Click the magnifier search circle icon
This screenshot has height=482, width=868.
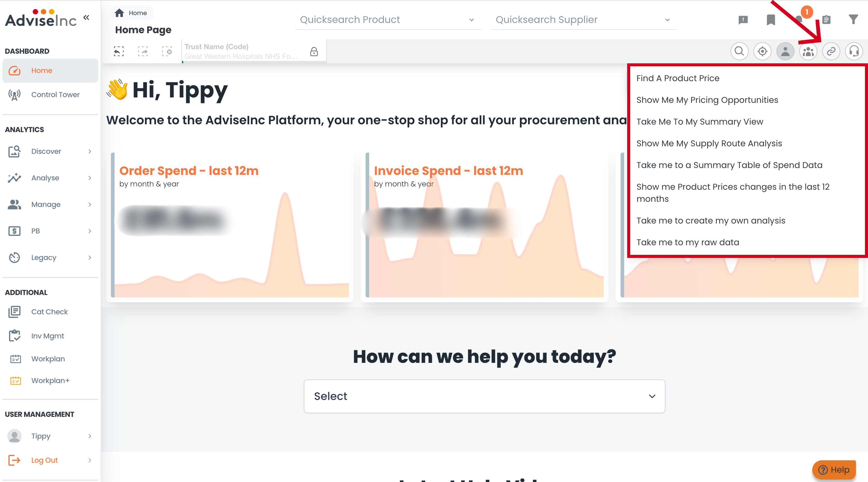pos(739,51)
